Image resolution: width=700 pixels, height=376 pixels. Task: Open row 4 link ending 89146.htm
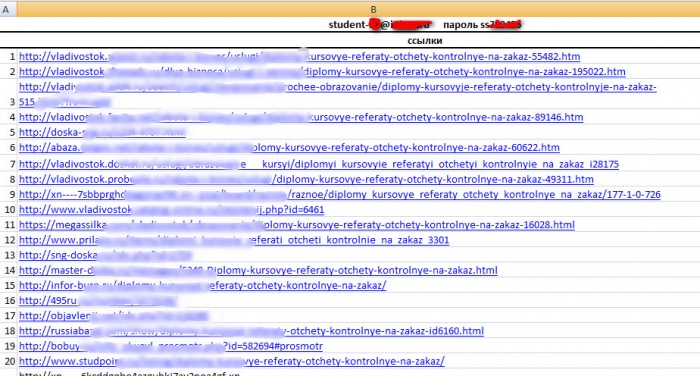pos(301,117)
